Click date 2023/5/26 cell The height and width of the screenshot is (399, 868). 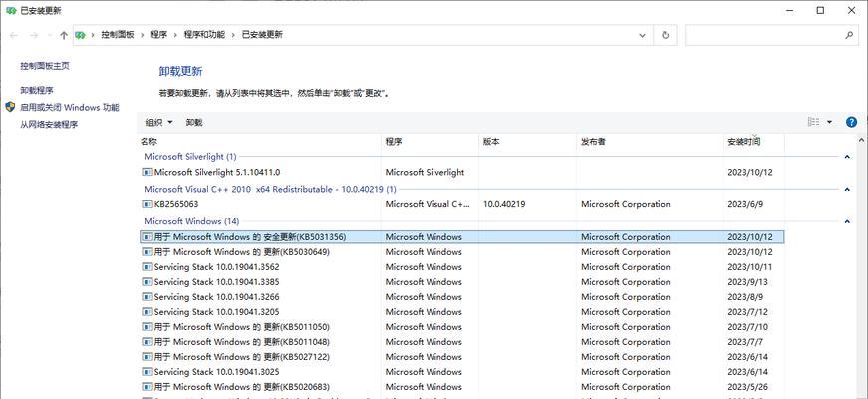[x=747, y=387]
